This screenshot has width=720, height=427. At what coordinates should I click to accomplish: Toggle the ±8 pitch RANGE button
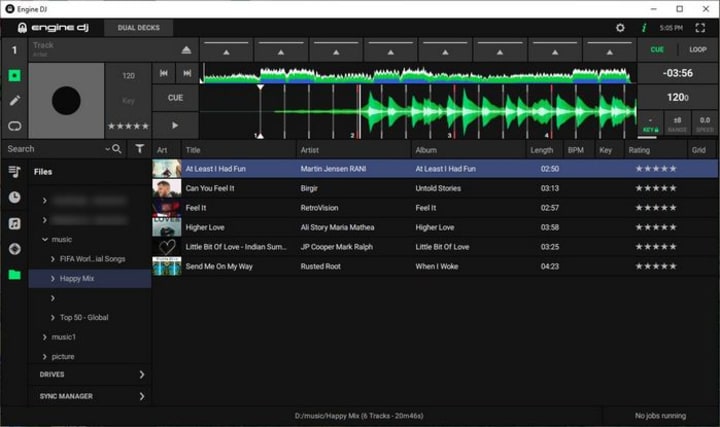click(677, 124)
